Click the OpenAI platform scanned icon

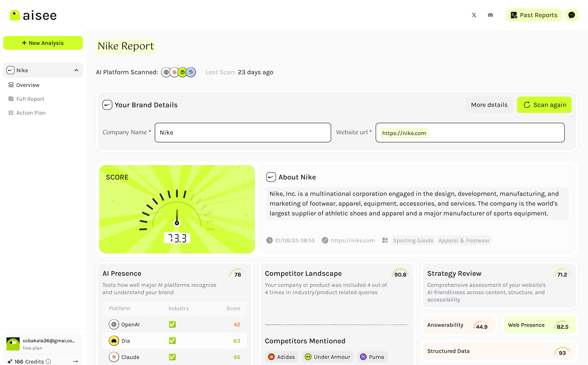coord(166,72)
